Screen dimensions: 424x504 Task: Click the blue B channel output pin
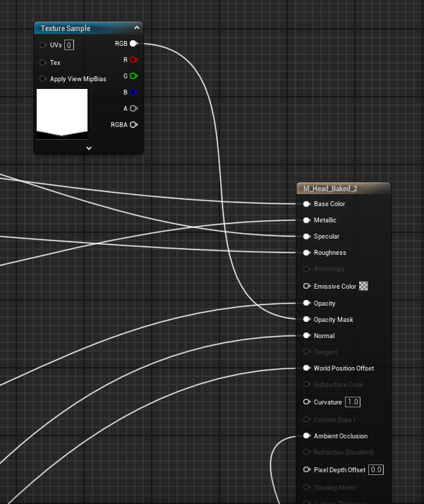[133, 92]
